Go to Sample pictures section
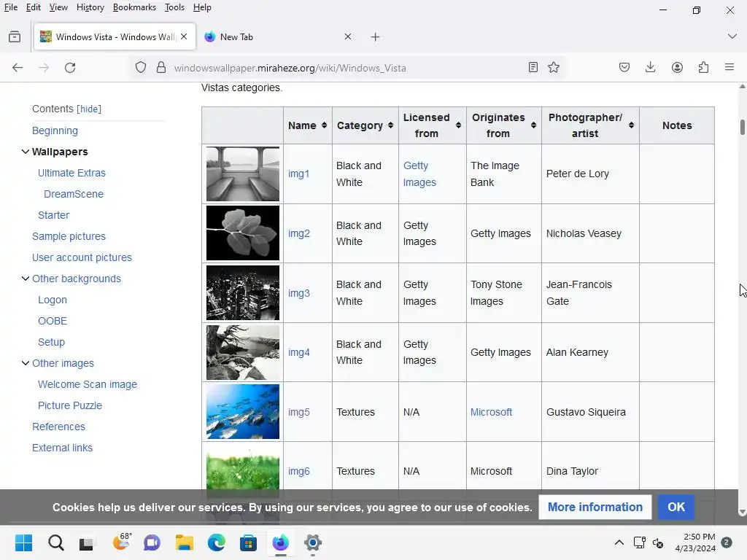 [x=69, y=236]
